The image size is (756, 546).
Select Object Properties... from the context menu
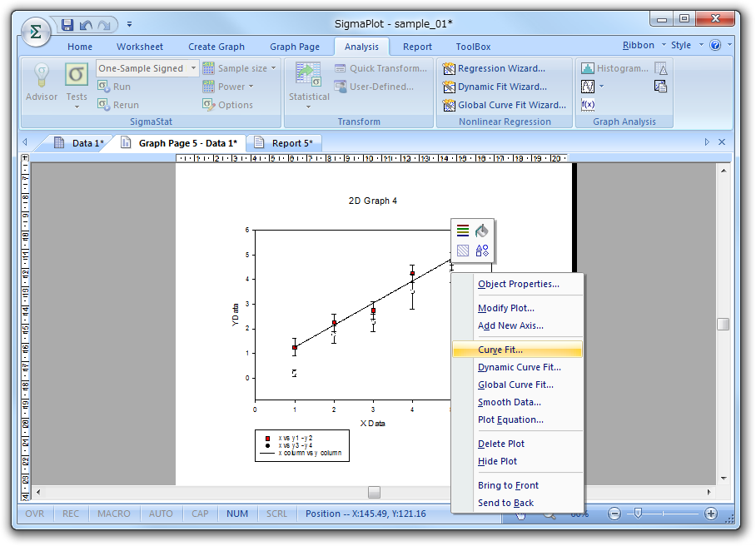coord(517,284)
